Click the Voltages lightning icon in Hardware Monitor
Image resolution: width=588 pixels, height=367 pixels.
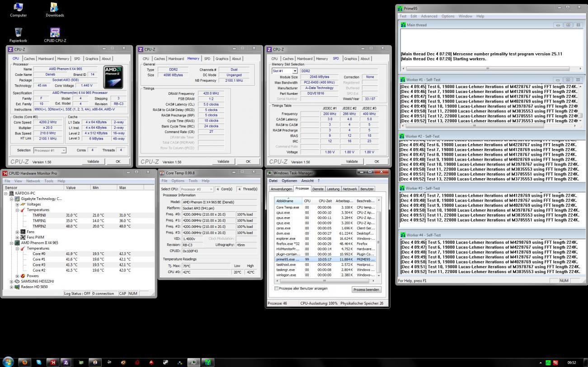tap(23, 204)
